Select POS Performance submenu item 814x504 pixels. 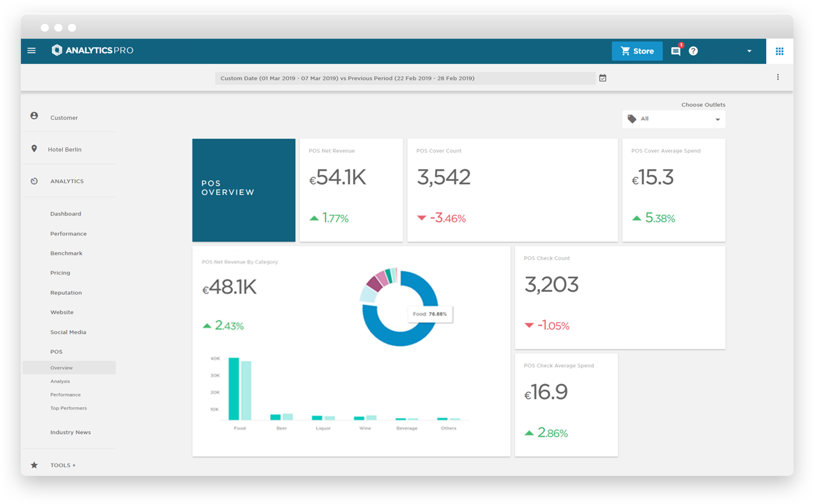coord(65,395)
